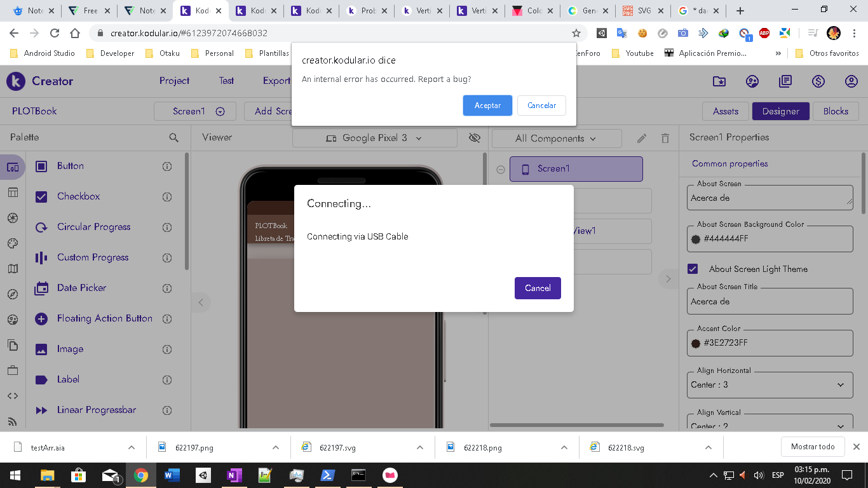Click the delete trash icon in components panel
The width and height of the screenshot is (868, 488).
665,139
